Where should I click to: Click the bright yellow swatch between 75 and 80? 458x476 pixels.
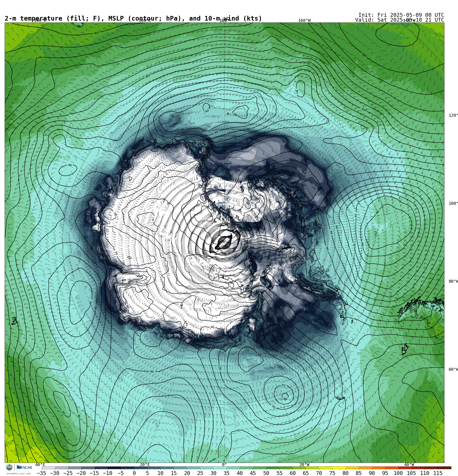(339, 468)
